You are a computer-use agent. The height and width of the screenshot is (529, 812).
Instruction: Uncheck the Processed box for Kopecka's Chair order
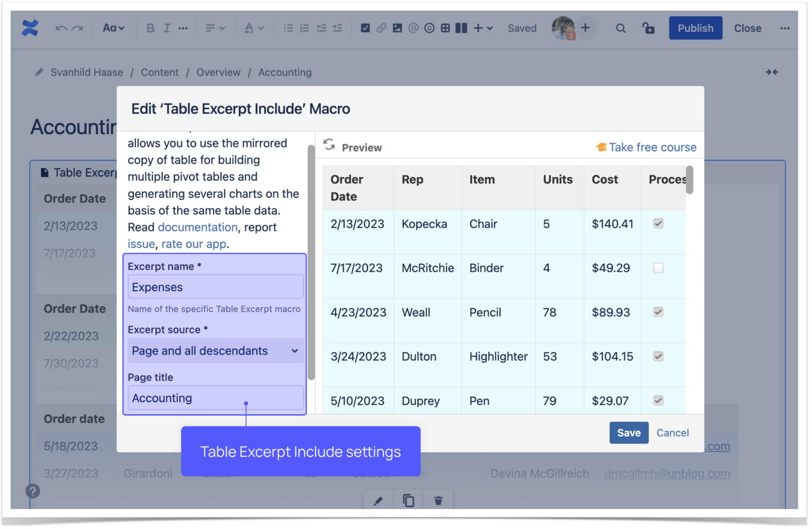coord(658,224)
